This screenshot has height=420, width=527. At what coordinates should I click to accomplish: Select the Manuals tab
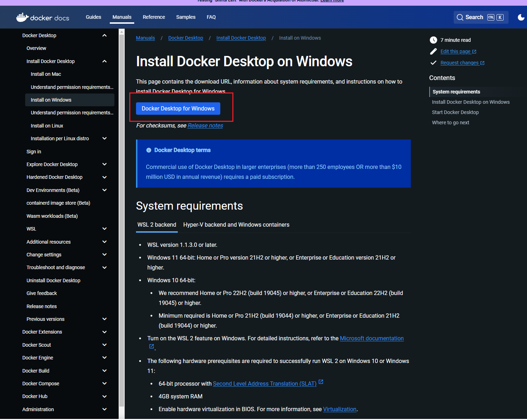122,17
